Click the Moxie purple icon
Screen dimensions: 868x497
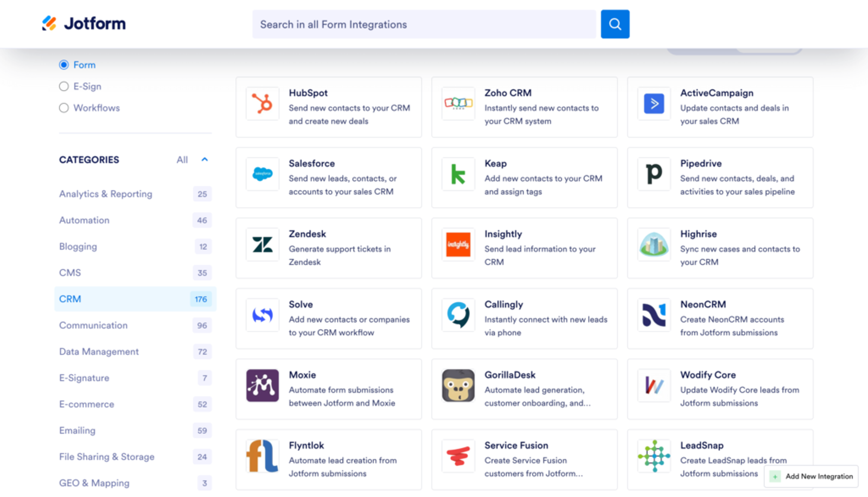pyautogui.click(x=263, y=385)
